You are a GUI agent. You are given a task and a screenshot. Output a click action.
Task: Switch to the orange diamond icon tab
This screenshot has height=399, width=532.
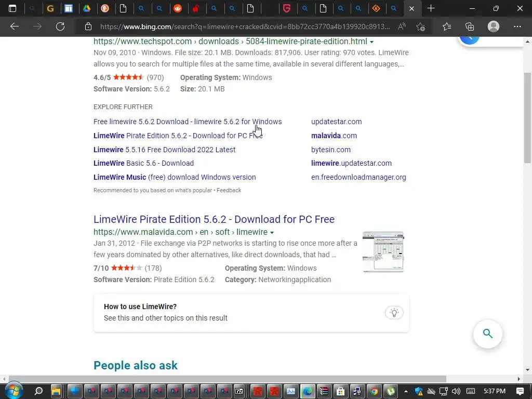point(376,8)
